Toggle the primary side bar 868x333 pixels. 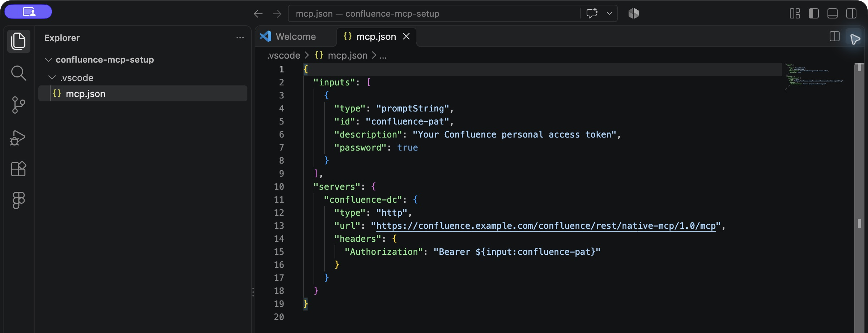coord(814,13)
